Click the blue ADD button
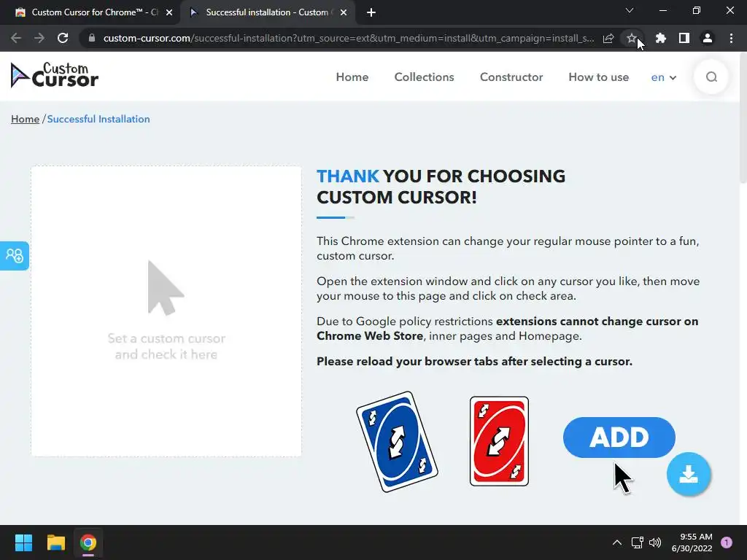This screenshot has width=747, height=560. click(619, 437)
